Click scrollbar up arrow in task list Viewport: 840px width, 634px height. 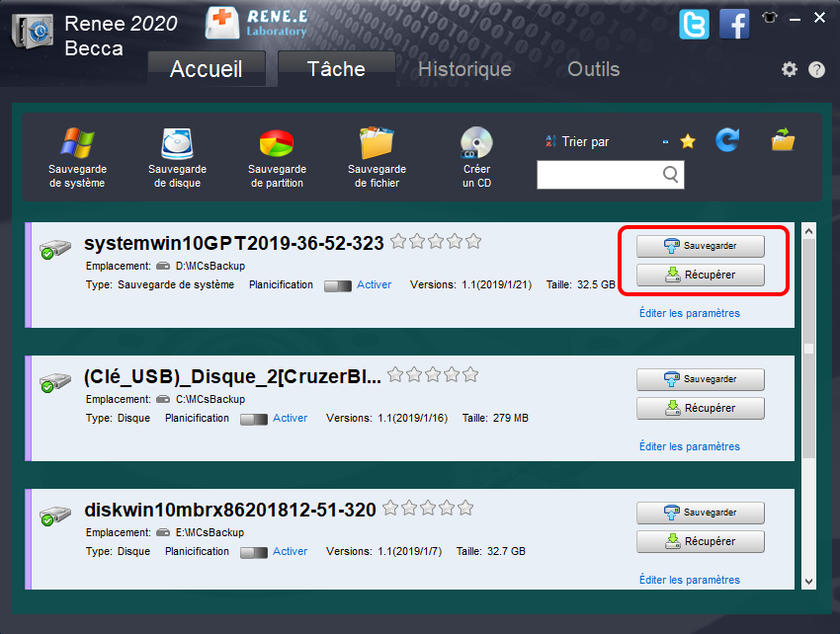[x=809, y=231]
